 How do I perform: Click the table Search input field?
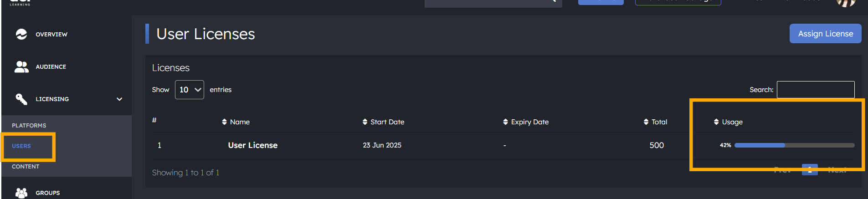click(815, 90)
